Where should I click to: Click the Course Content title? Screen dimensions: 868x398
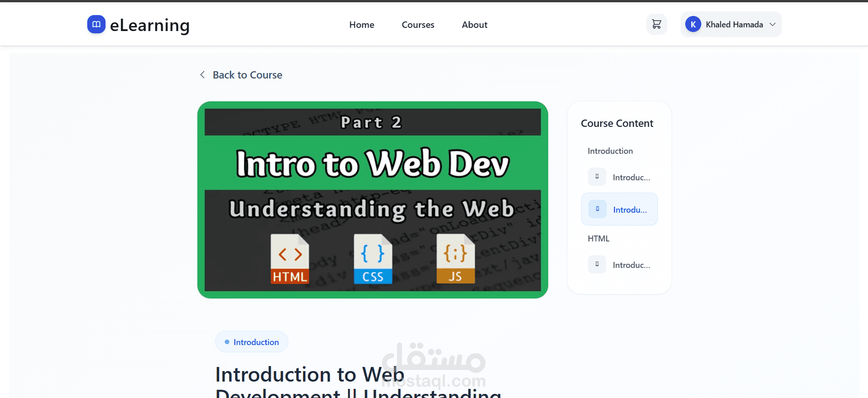tap(617, 123)
